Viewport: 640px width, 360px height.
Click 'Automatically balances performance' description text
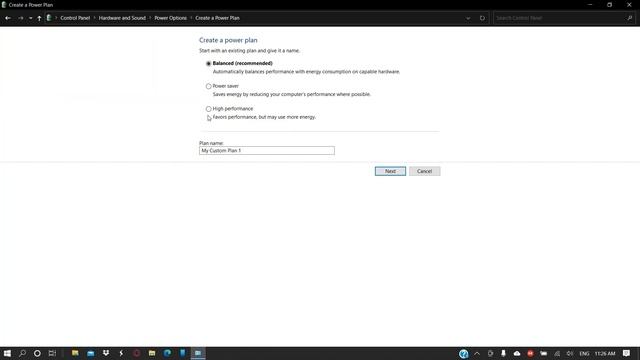(x=306, y=72)
